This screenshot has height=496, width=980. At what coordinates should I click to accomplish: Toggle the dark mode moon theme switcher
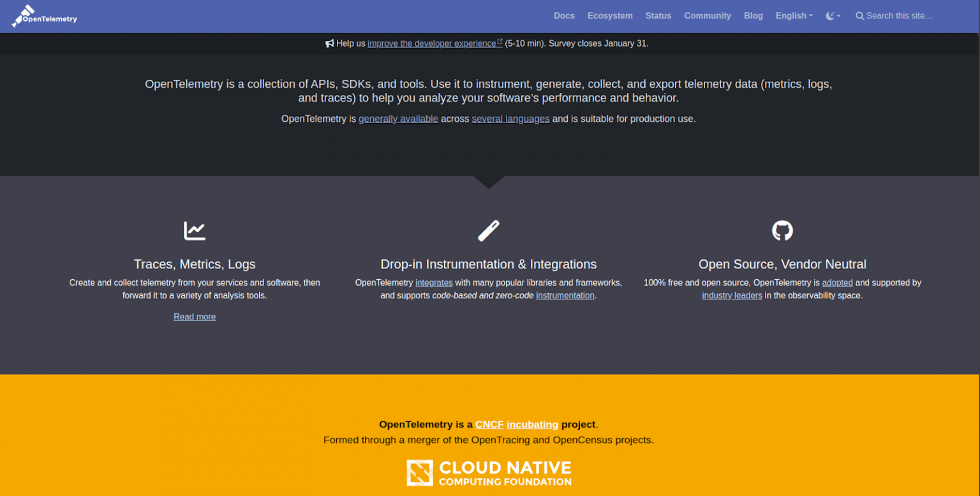[833, 16]
